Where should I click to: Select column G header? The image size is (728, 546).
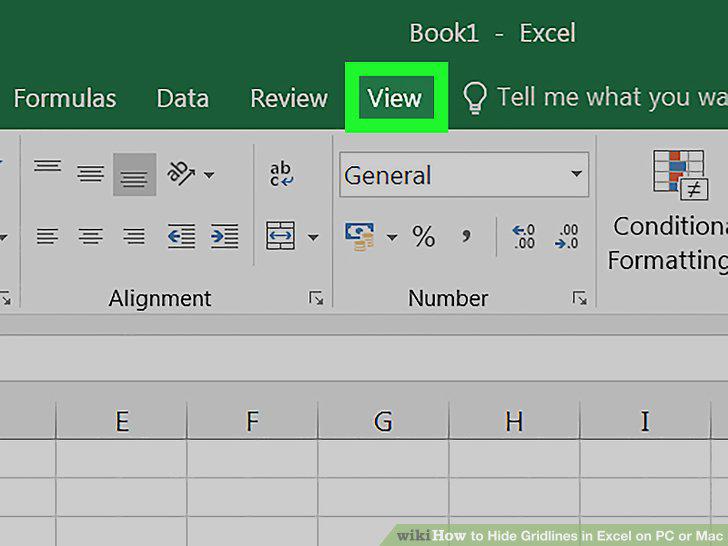pos(383,421)
